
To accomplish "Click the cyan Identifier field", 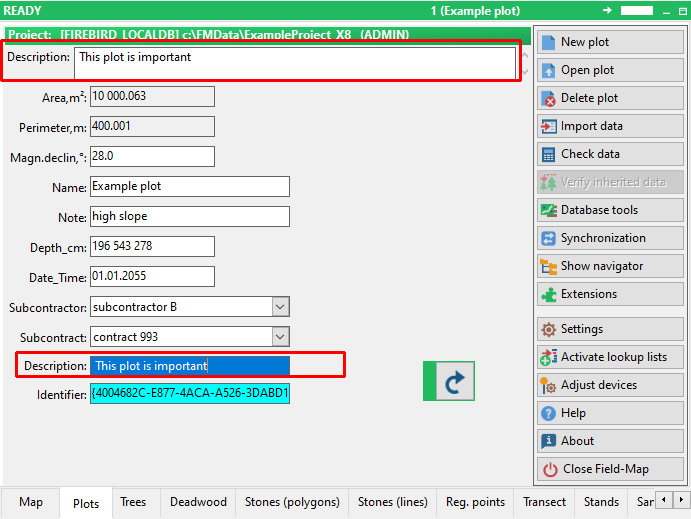I will [190, 393].
